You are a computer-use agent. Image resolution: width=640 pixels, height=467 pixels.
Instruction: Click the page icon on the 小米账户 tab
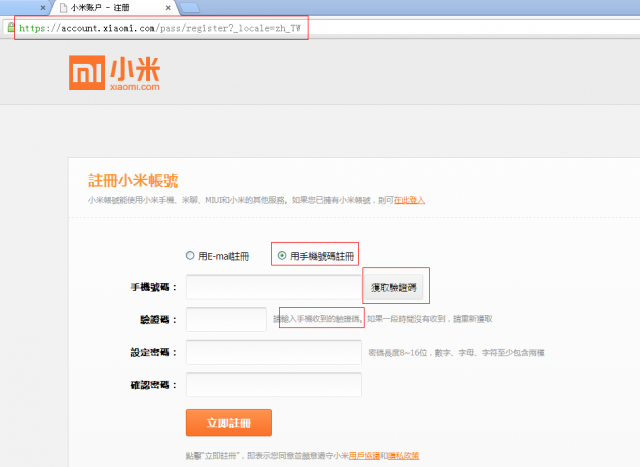tap(63, 8)
